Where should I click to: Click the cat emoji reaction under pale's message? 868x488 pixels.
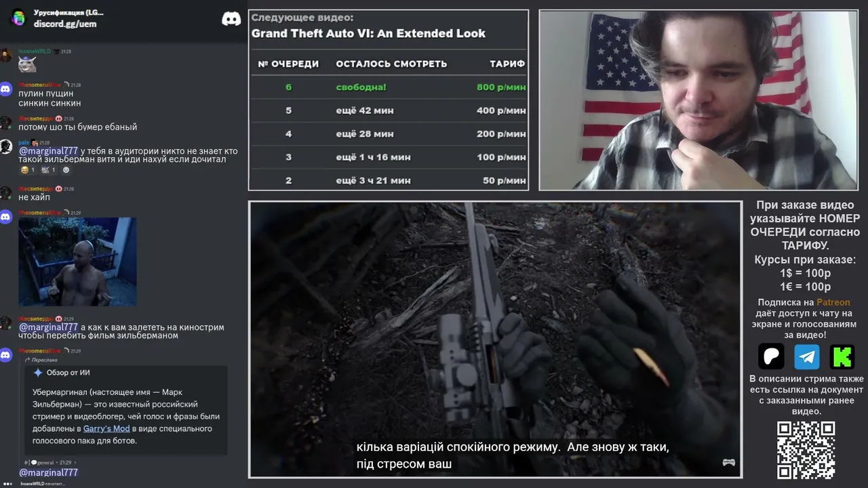point(48,169)
